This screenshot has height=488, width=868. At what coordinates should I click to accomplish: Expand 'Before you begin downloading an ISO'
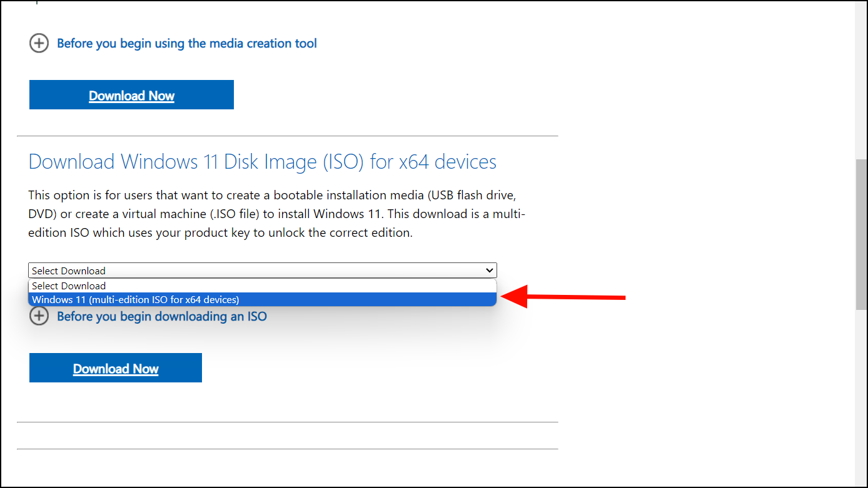coord(161,316)
